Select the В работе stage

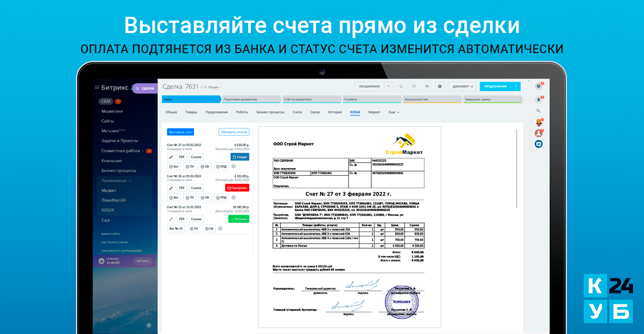[x=372, y=99]
